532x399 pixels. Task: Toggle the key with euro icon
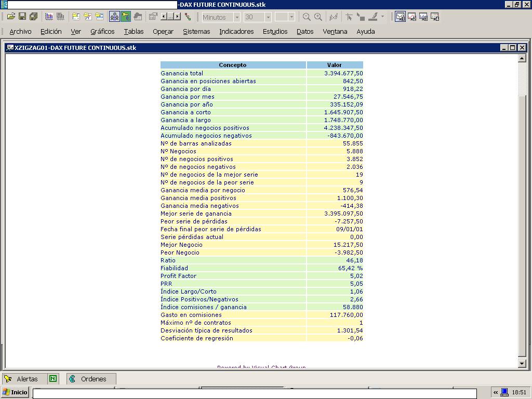coord(126,16)
